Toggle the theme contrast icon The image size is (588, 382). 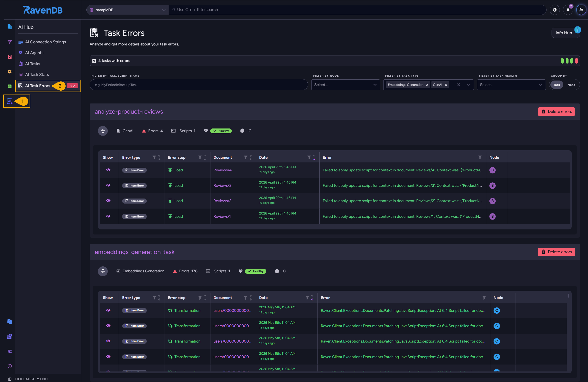click(x=555, y=10)
